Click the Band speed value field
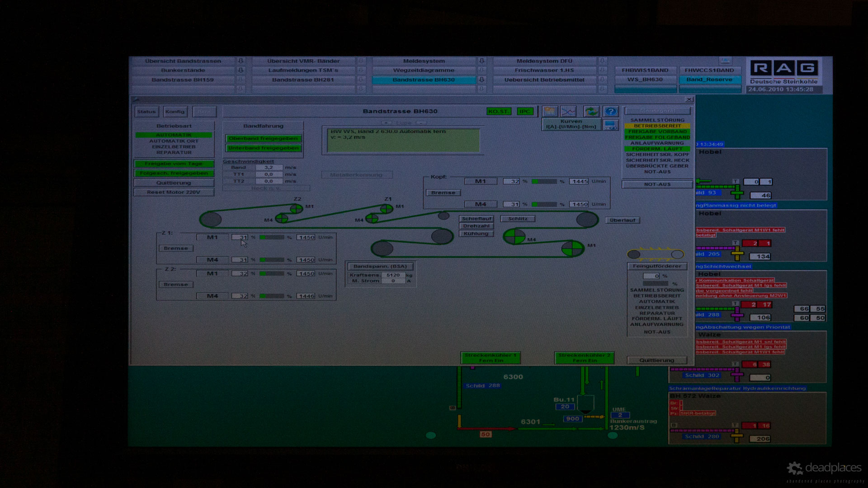868x488 pixels. 269,168
